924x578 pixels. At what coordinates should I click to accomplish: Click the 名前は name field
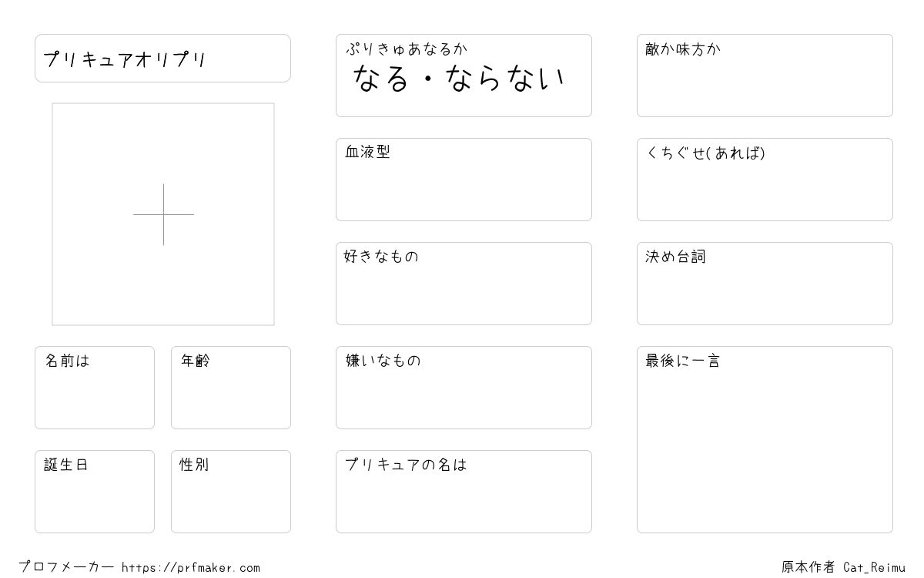click(x=95, y=388)
